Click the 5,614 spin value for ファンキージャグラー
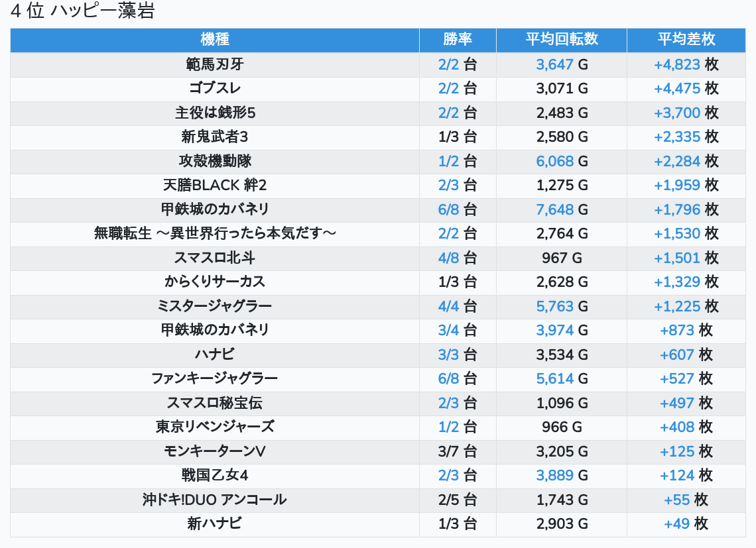 pos(555,379)
